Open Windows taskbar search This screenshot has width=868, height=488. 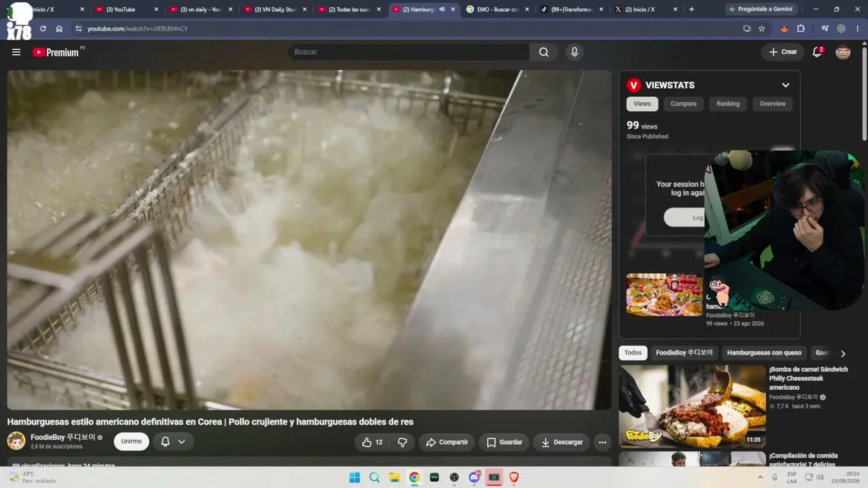click(x=374, y=477)
